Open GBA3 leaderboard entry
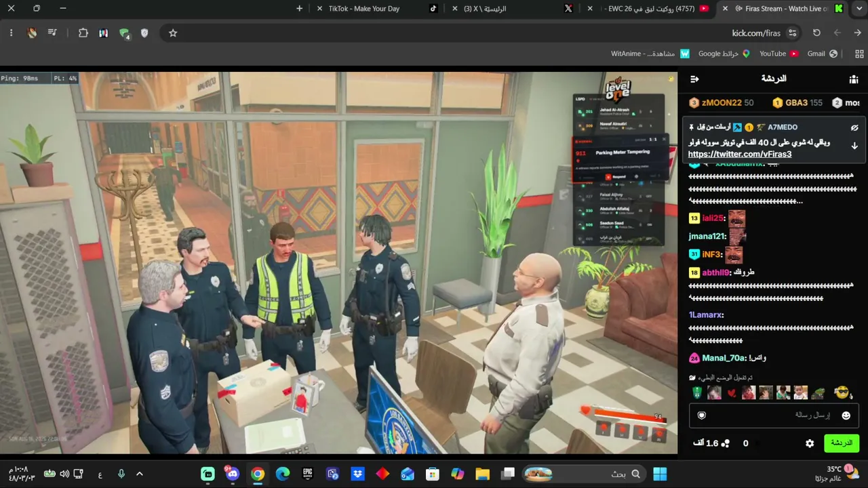This screenshot has width=868, height=488. (x=797, y=103)
